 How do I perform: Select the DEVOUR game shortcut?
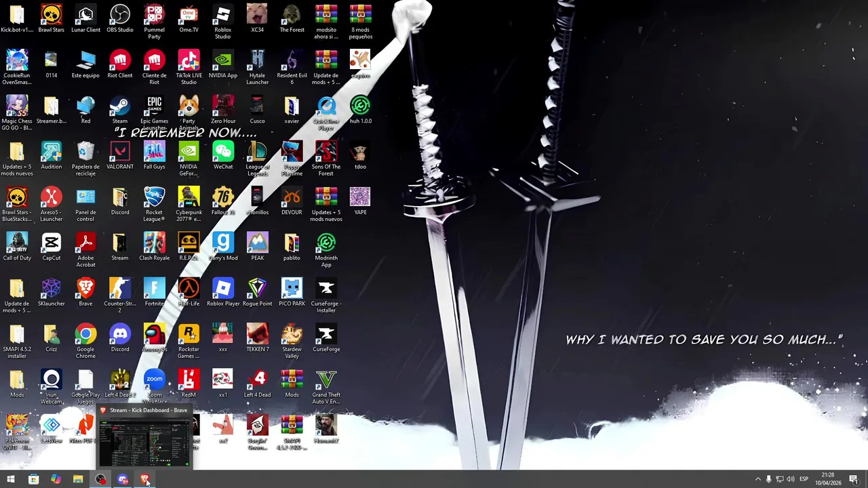click(x=292, y=201)
